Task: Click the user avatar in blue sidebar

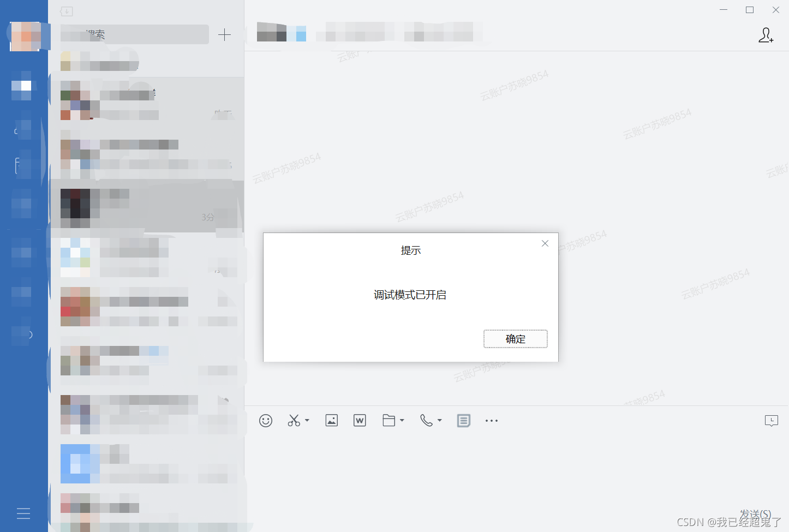Action: click(25, 37)
